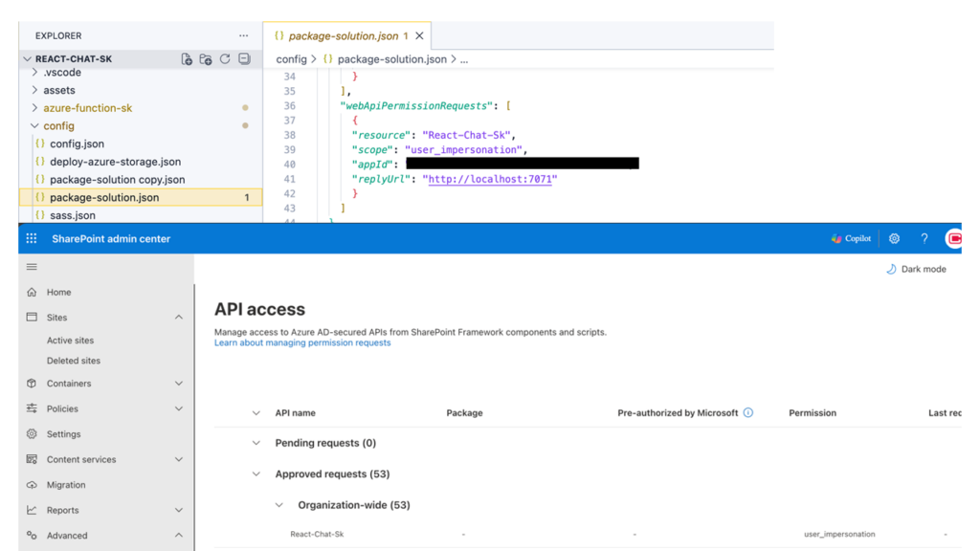Click the New Folder icon in Explorer

206,59
